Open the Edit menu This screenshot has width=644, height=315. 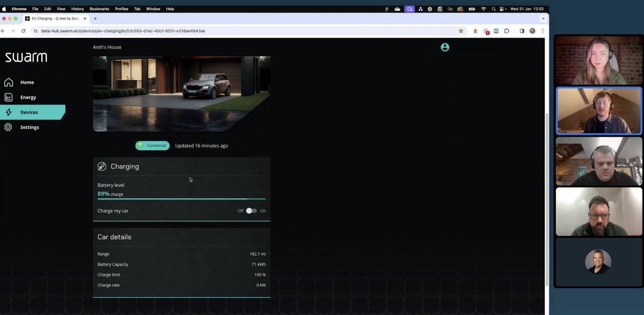click(48, 9)
